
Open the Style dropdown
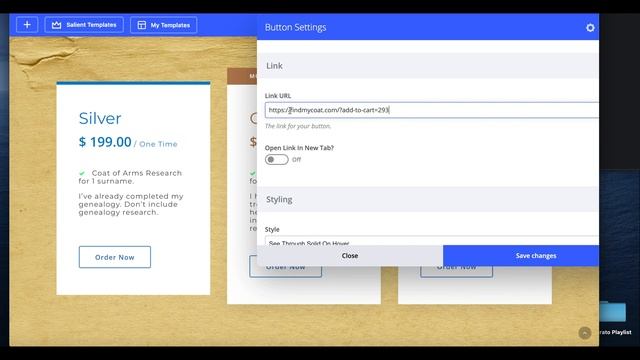pos(432,240)
